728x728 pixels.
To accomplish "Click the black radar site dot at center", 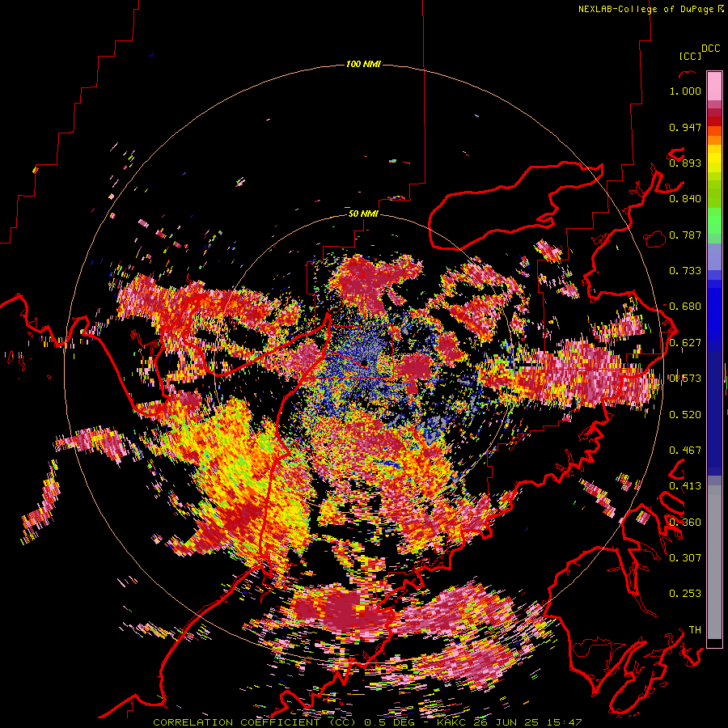I will [364, 362].
